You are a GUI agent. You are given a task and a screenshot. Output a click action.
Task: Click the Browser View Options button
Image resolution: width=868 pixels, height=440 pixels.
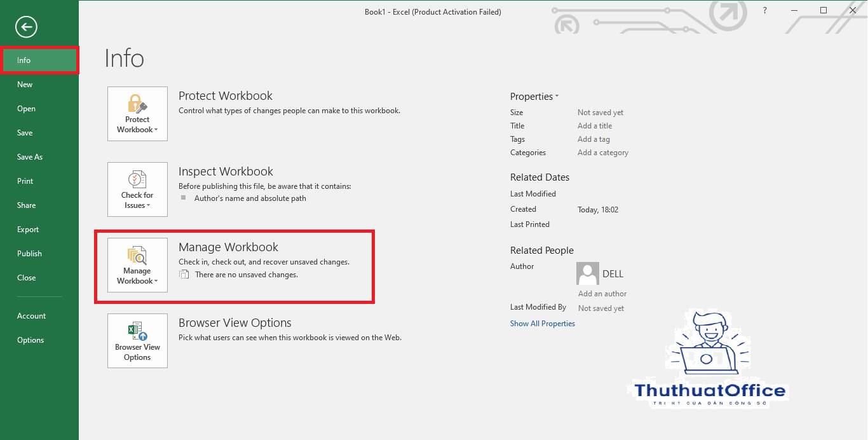click(x=137, y=341)
